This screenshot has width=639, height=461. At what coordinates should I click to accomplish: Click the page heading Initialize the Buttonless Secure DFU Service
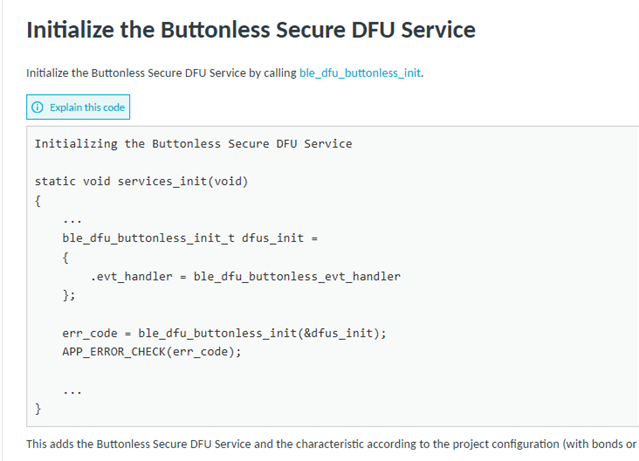[251, 30]
